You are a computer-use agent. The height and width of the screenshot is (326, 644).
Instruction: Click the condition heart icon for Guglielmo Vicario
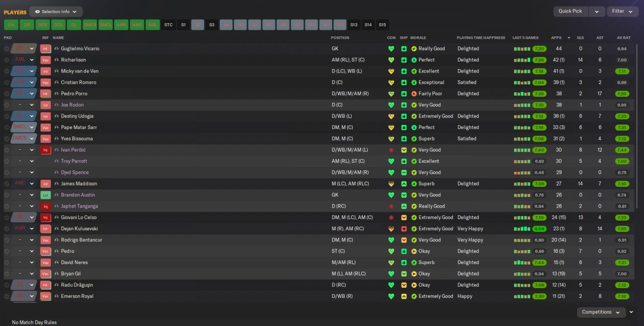pos(391,49)
